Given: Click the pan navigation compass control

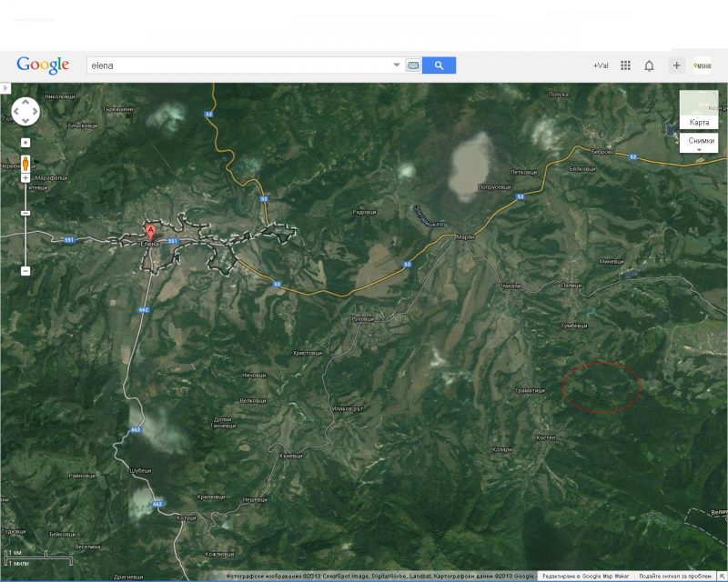Looking at the screenshot, I should point(25,112).
